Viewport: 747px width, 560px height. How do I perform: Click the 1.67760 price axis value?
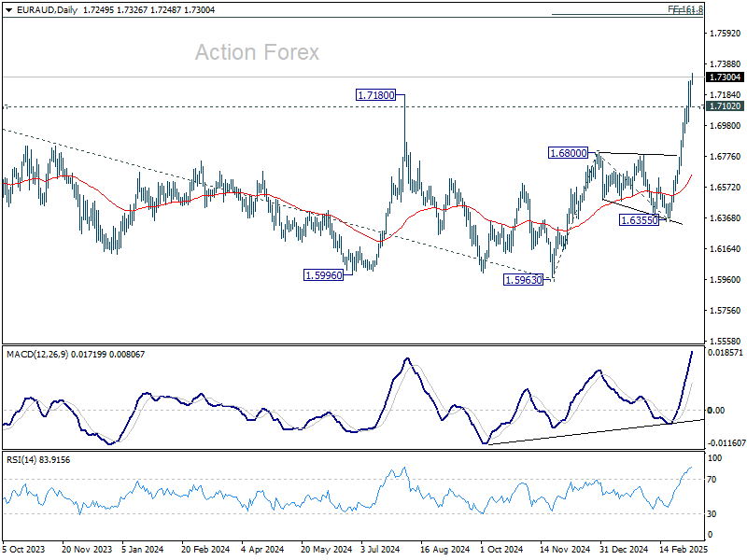click(726, 157)
